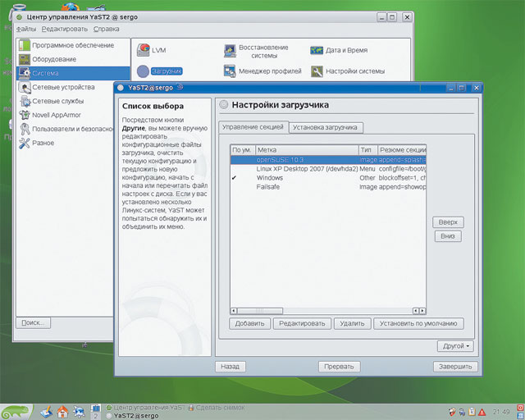
Task: Select Пользователи и безопасность category
Action: (x=66, y=129)
